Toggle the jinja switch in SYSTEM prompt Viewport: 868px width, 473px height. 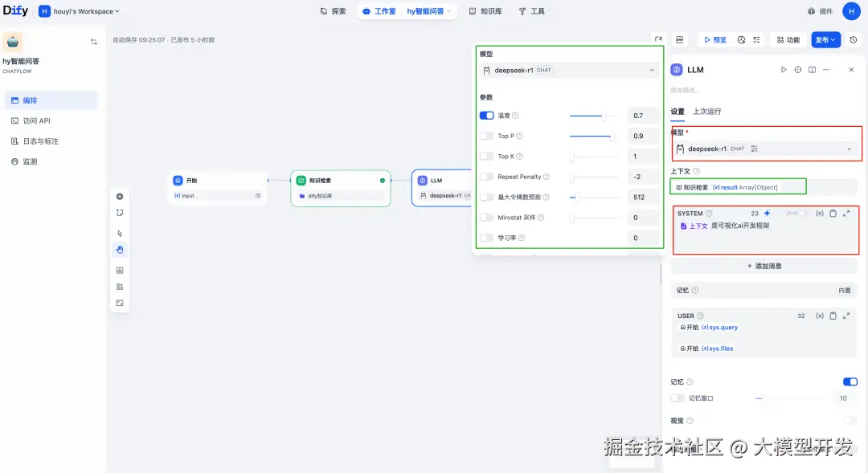click(803, 213)
